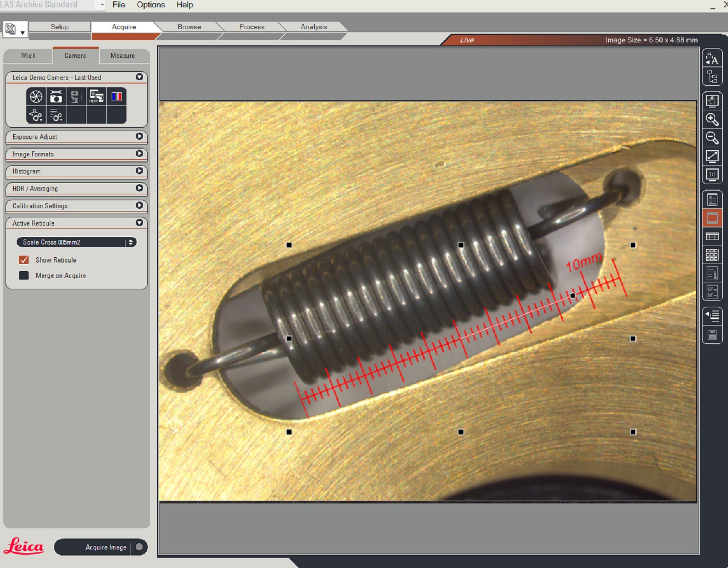Select the pan hand tool

(712, 101)
